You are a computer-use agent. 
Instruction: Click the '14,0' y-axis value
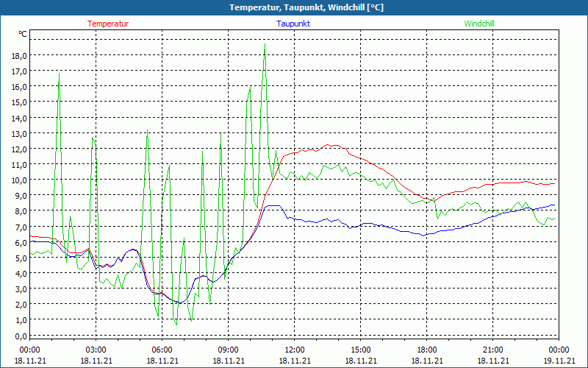coord(20,118)
